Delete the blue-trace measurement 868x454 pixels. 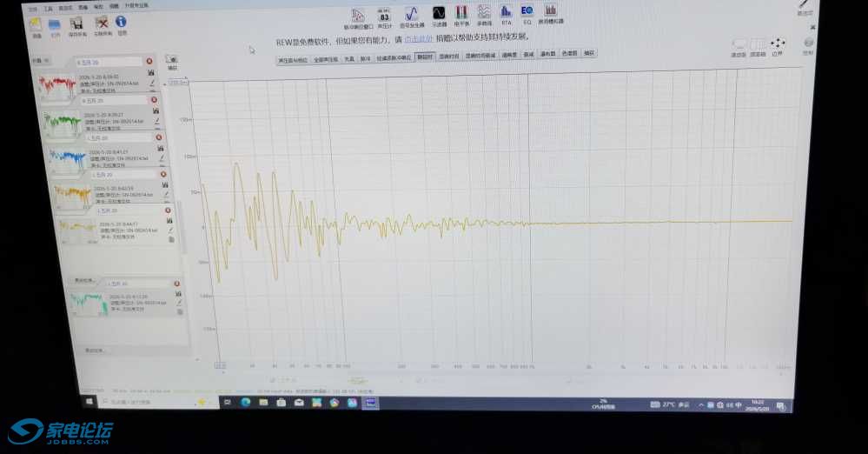pyautogui.click(x=158, y=137)
